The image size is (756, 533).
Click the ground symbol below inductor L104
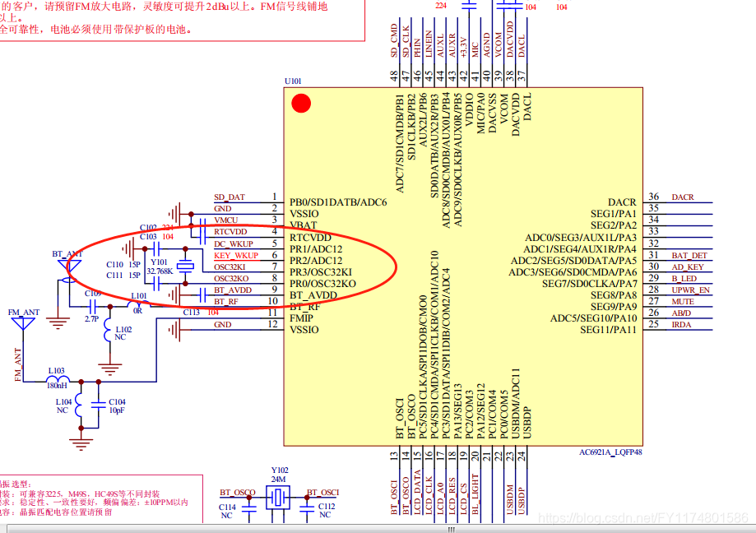pyautogui.click(x=81, y=444)
